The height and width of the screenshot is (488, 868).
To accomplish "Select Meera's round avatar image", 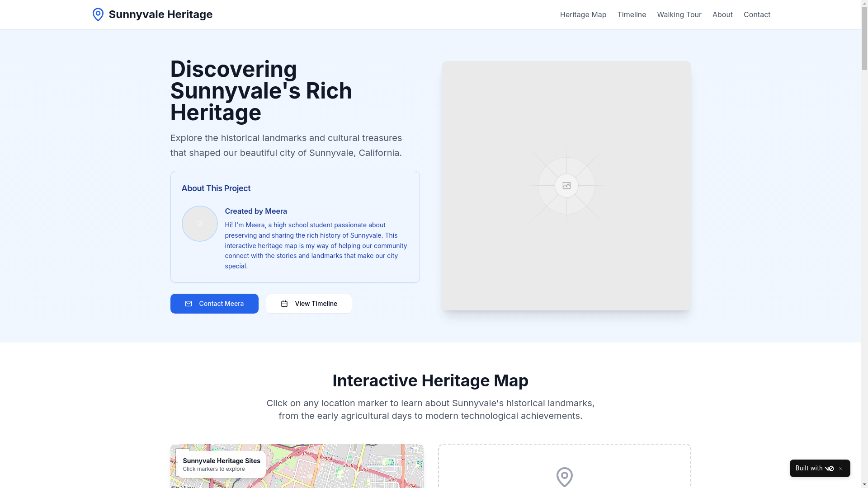I will pyautogui.click(x=199, y=224).
